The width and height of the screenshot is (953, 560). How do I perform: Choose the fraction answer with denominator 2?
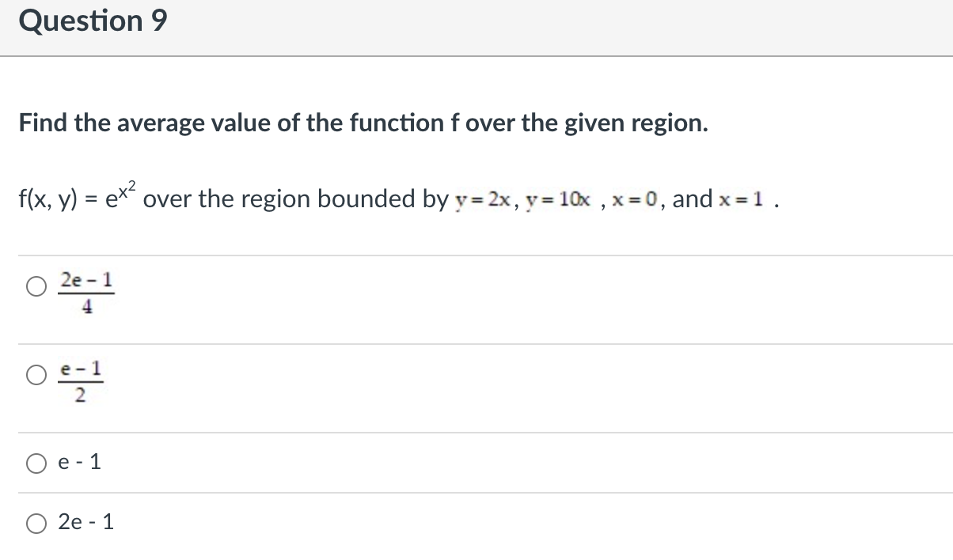(x=82, y=378)
